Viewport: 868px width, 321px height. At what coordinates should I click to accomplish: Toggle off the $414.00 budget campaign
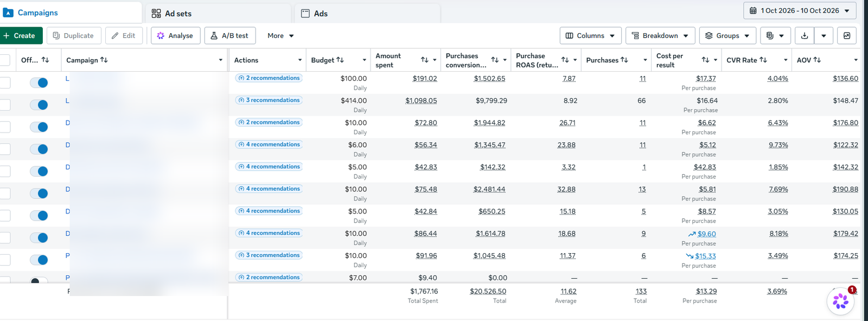(x=39, y=105)
